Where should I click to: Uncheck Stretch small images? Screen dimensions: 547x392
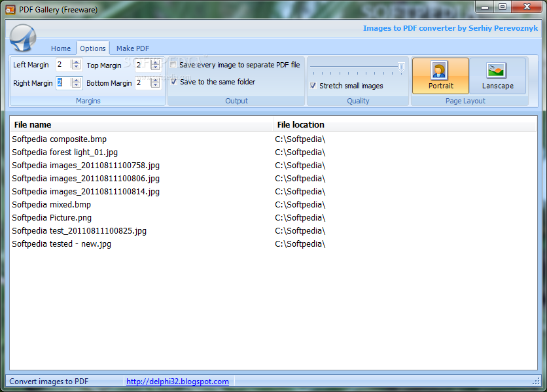(313, 86)
